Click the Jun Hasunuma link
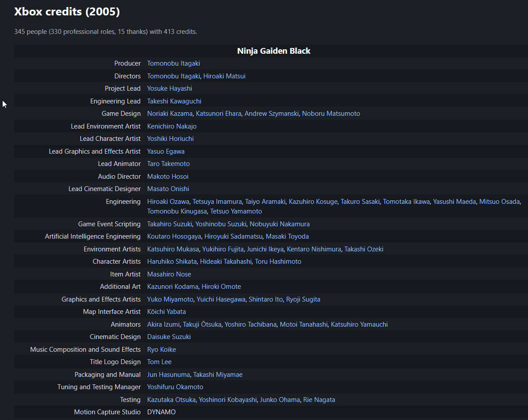Screen dimensions: 528x420 (168, 375)
